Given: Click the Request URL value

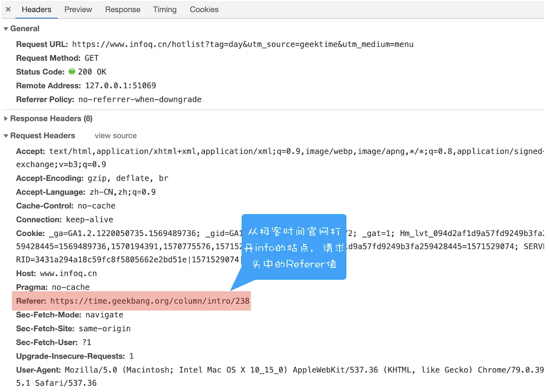Looking at the screenshot, I should pyautogui.click(x=243, y=45).
